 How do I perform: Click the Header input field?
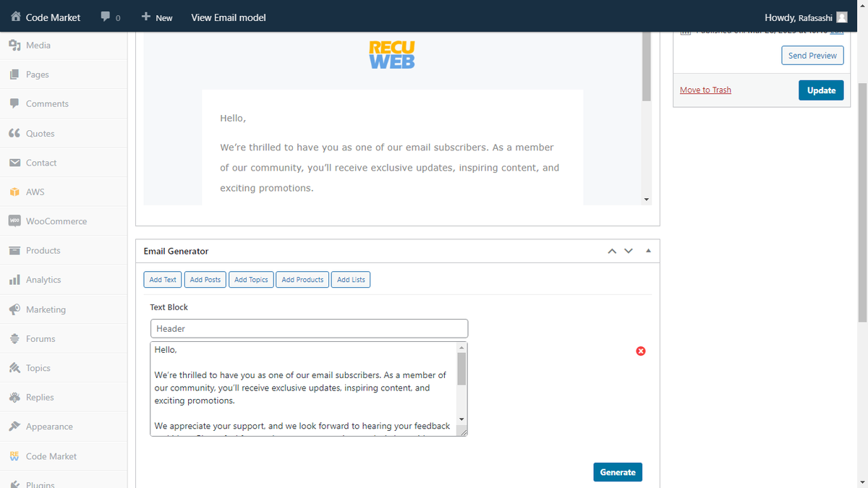(x=309, y=328)
